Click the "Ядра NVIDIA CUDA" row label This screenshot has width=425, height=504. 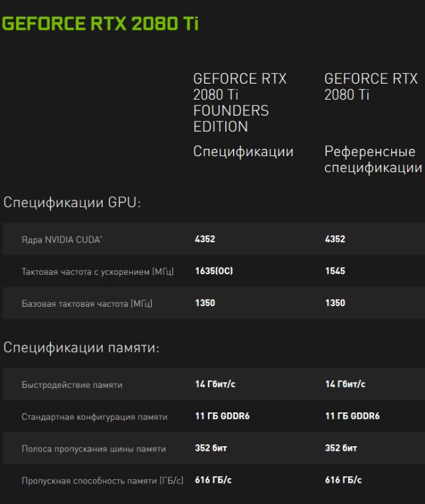(62, 239)
